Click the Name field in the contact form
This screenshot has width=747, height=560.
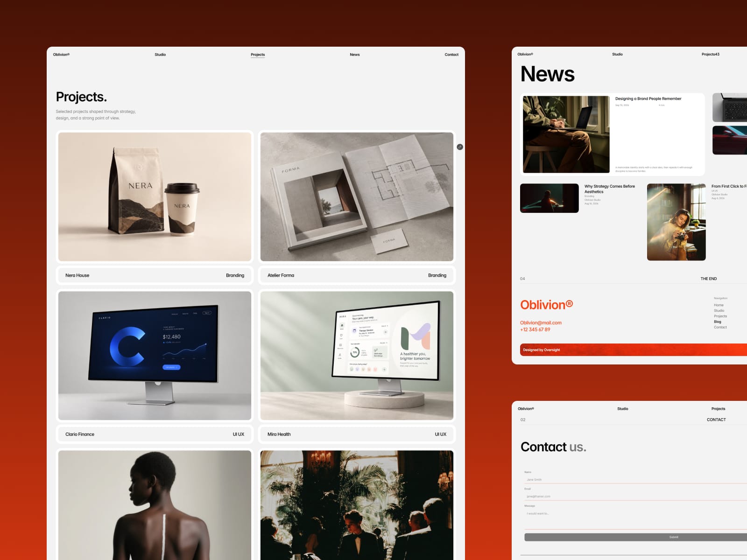point(635,480)
